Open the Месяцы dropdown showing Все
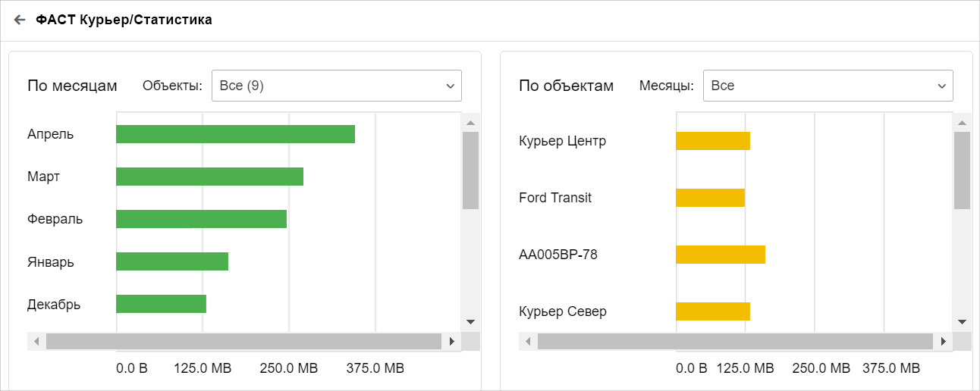The width and height of the screenshot is (980, 391). point(828,86)
